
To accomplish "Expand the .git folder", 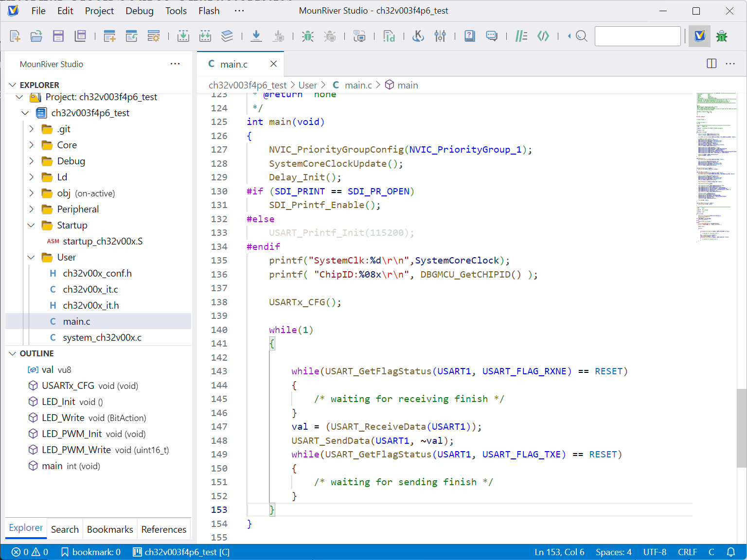I will 31,129.
